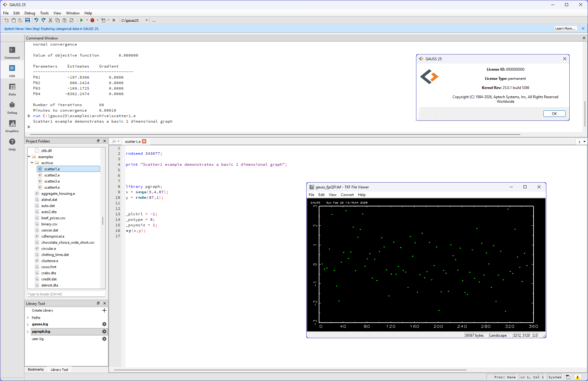Open the Graphics page in the sidebar
This screenshot has height=381, width=588.
pos(12,126)
